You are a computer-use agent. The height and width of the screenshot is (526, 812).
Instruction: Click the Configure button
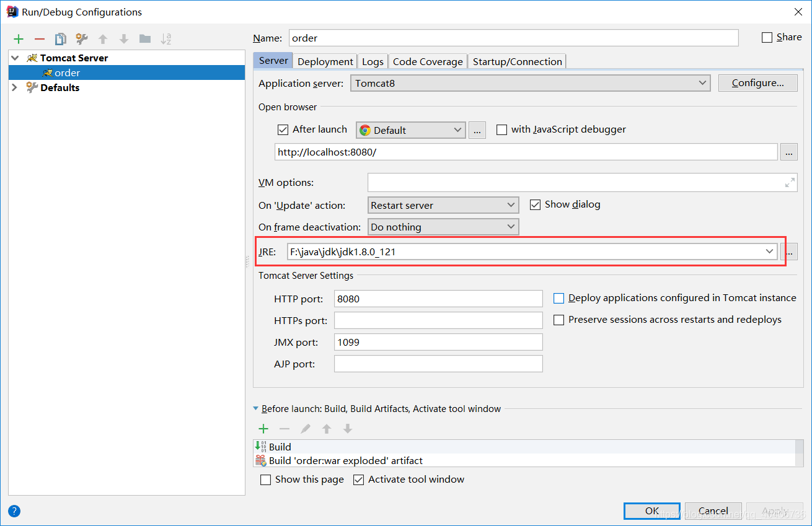tap(757, 82)
